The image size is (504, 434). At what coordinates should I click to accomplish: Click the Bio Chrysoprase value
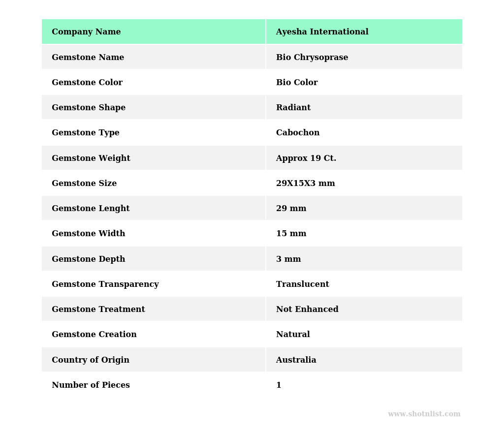tap(312, 58)
